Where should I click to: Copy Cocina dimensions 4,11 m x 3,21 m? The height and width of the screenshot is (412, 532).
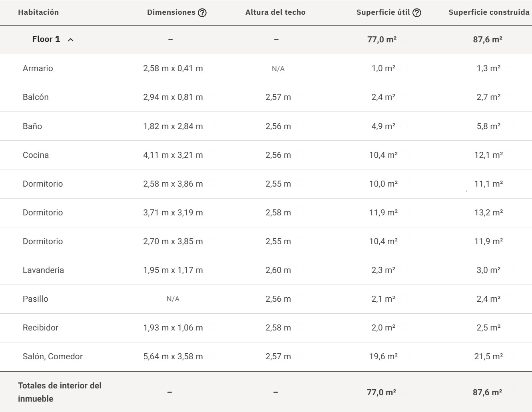tap(211, 155)
